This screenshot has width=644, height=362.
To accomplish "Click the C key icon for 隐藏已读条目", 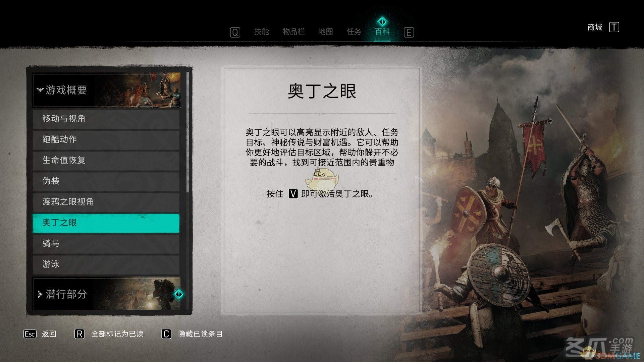I will tap(166, 334).
